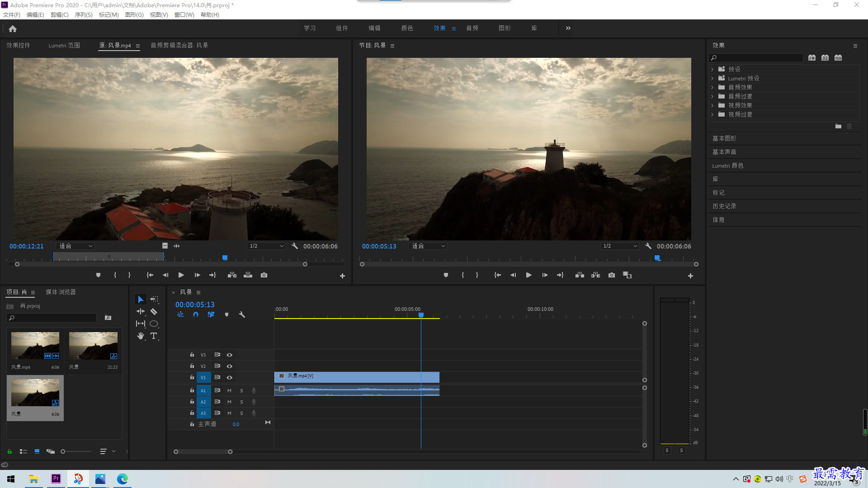Open the 窗口(W) menu
This screenshot has height=488, width=868.
click(184, 14)
